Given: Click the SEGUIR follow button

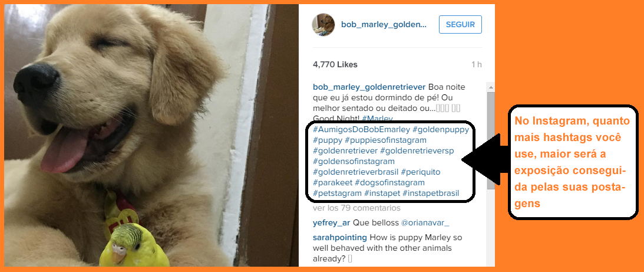Looking at the screenshot, I should [460, 25].
